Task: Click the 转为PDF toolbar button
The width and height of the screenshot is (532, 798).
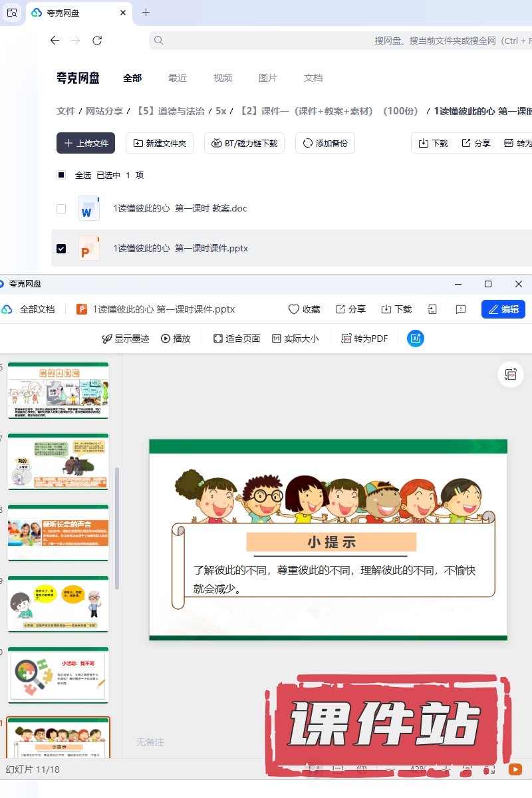Action: 364,338
